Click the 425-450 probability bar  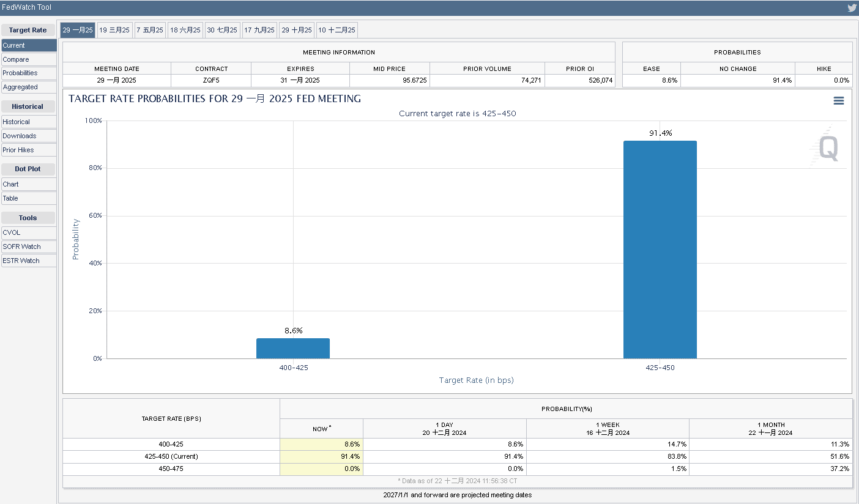[x=660, y=250]
